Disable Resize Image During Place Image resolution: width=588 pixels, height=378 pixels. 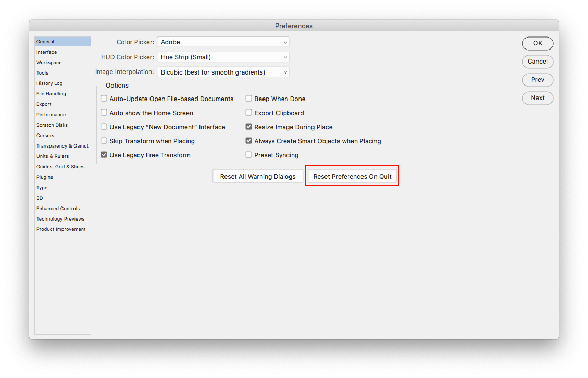point(248,127)
